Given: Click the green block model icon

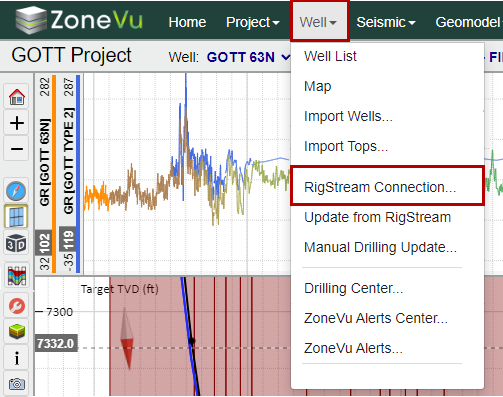Looking at the screenshot, I should pyautogui.click(x=17, y=331).
